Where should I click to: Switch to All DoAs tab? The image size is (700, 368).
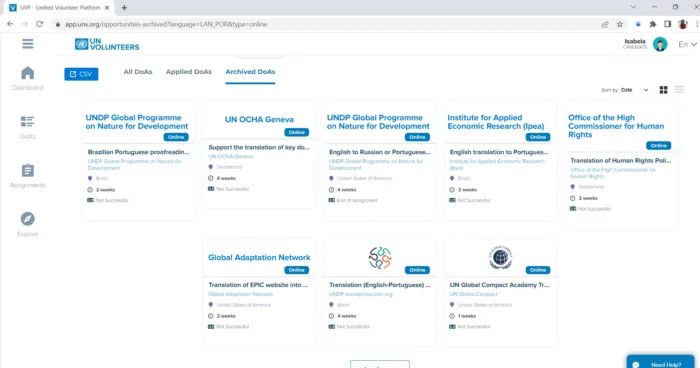click(138, 71)
